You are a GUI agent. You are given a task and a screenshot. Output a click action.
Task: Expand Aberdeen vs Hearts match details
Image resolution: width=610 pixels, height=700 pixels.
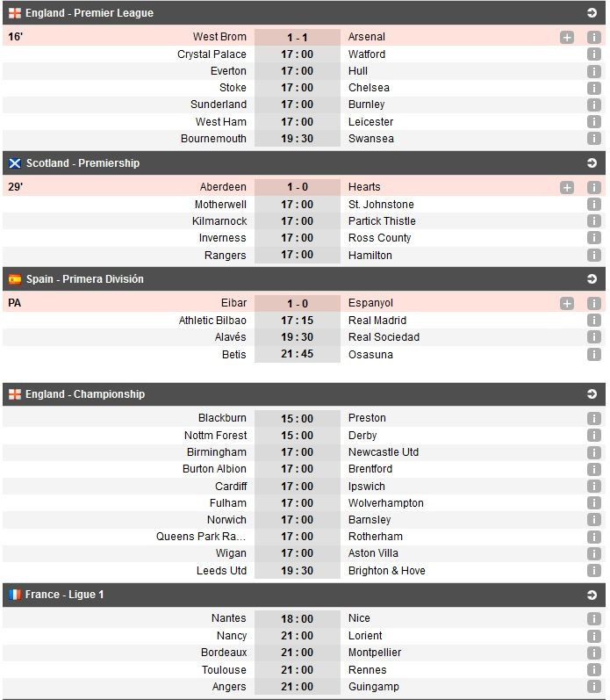point(567,187)
